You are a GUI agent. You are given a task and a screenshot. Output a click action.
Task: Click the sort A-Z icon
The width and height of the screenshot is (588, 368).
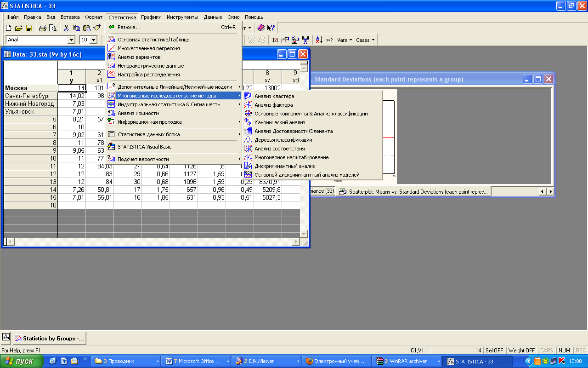point(319,40)
